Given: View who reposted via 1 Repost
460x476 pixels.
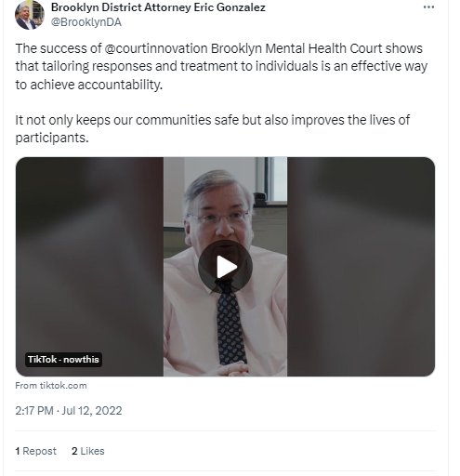Looking at the screenshot, I should pos(35,451).
